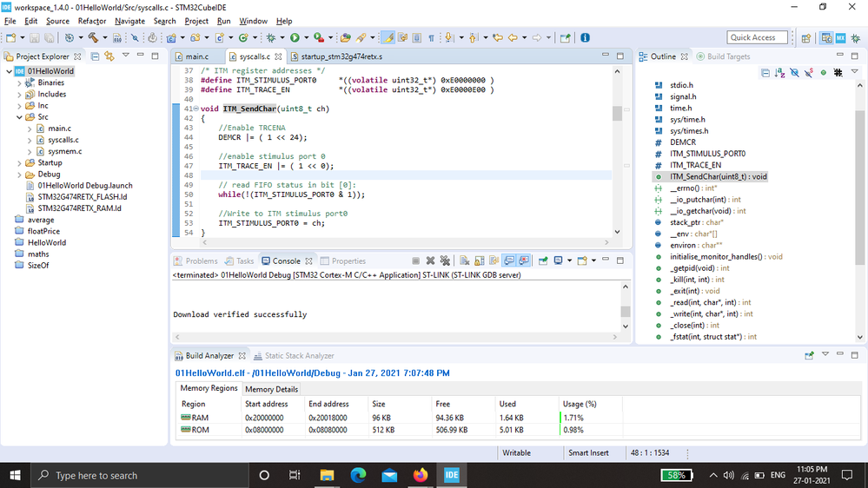
Task: Open the Open Console dropdown arrow
Action: point(594,260)
